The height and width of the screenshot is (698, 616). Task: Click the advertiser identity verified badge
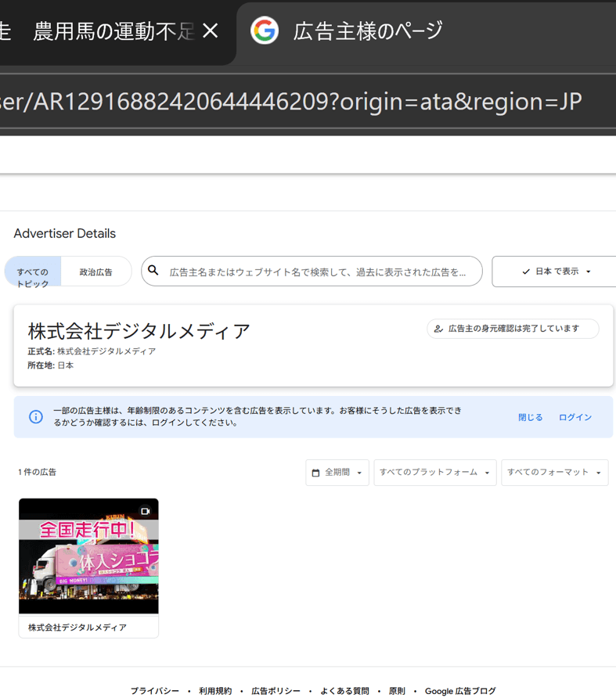coord(513,329)
